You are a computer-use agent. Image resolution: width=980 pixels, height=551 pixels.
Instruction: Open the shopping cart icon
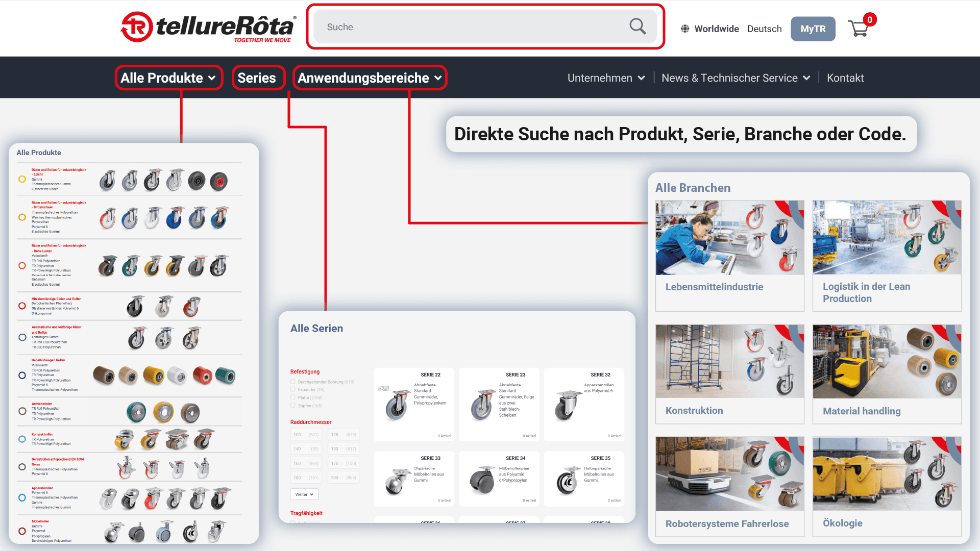pyautogui.click(x=859, y=29)
